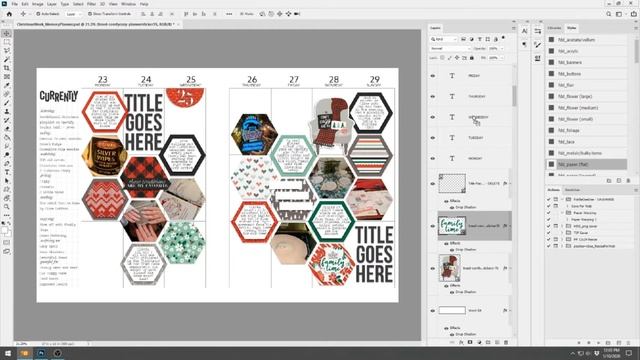
Task: Collapse the first action set in Actions
Action: 562,200
